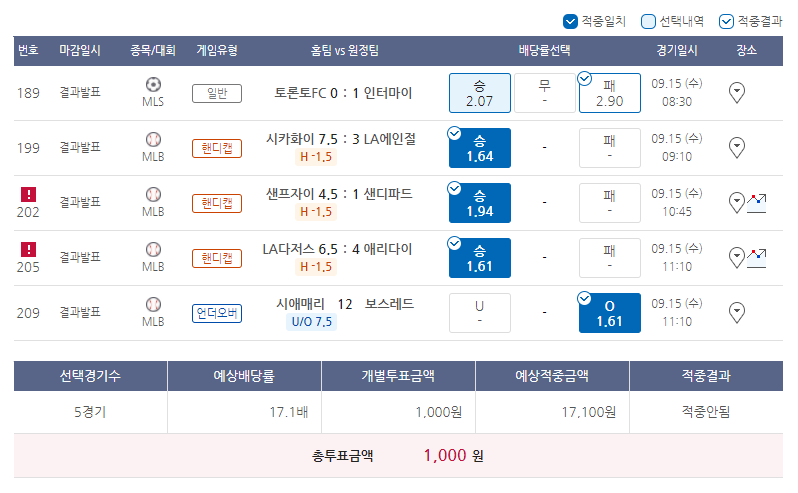Enable the 선택내역 checkbox

[648, 21]
